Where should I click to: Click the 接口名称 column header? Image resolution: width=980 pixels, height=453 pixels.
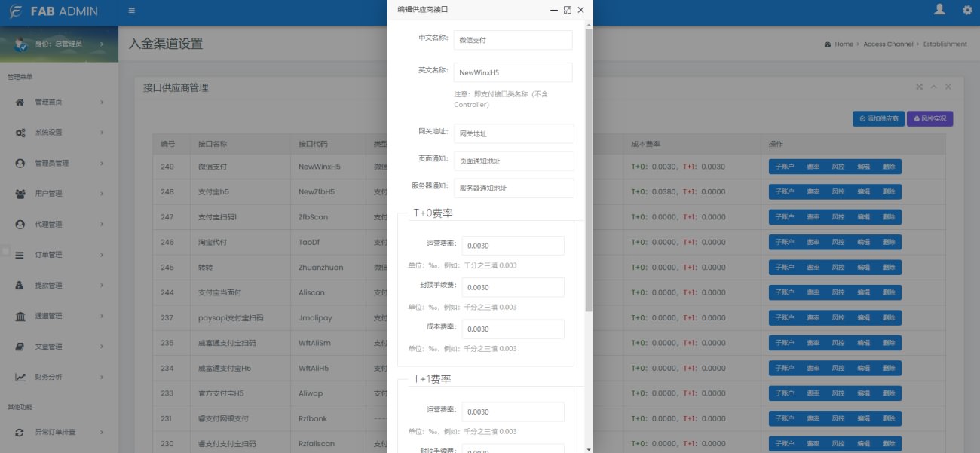click(x=213, y=143)
